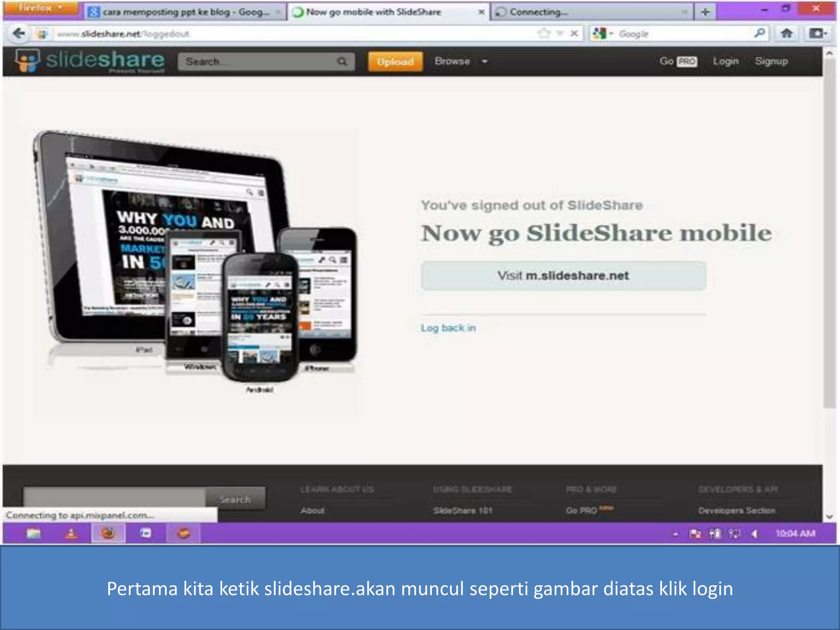
Task: Click the browser back arrow button
Action: pos(19,33)
